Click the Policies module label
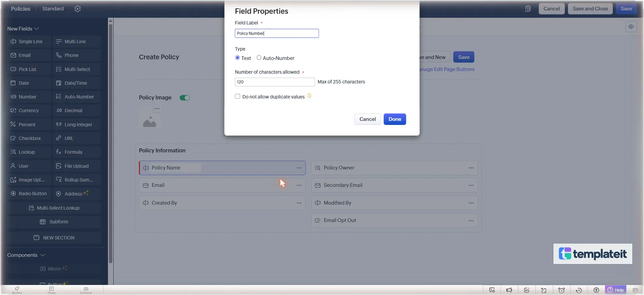The width and height of the screenshot is (644, 295). click(21, 8)
